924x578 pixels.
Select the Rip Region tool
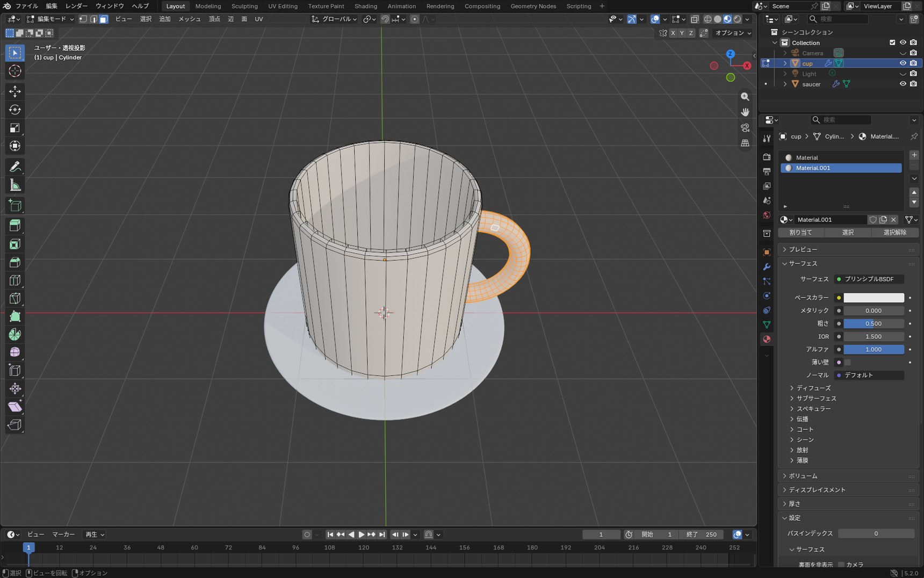click(x=15, y=425)
